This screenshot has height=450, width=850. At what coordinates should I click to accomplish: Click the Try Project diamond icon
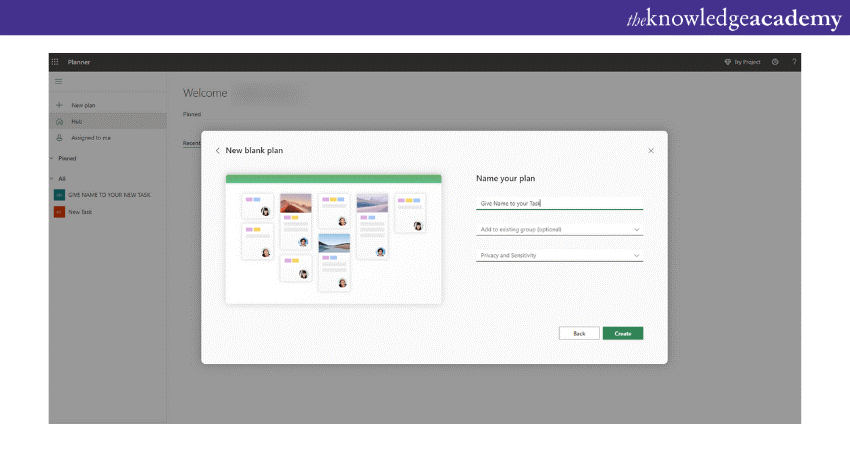tap(728, 62)
